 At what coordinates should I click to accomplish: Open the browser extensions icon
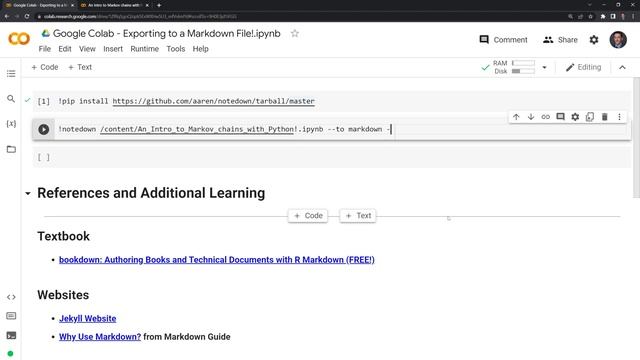pyautogui.click(x=602, y=16)
